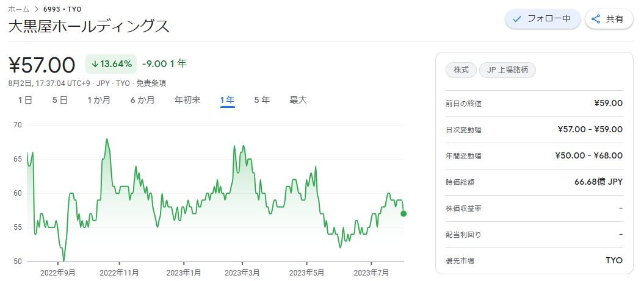Click the 2023年7月 axis label
644x281 pixels.
click(371, 272)
